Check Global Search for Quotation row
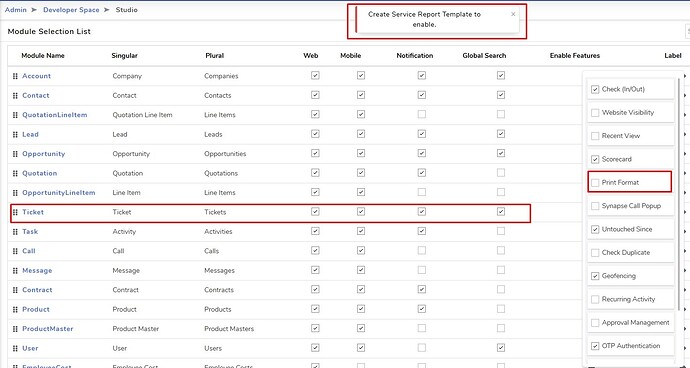 point(501,173)
